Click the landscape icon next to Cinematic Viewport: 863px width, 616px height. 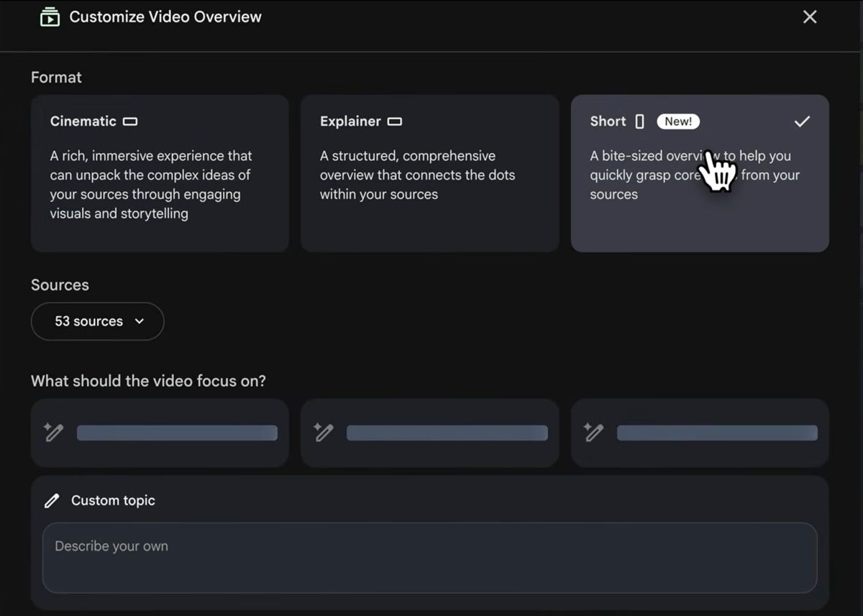tap(130, 121)
